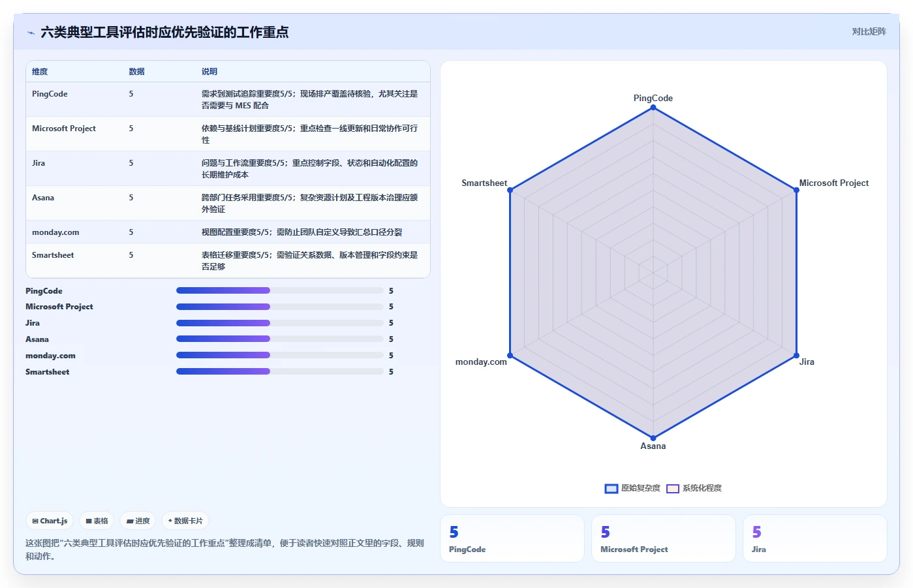Click the Microsoft Project data card
Image resolution: width=913 pixels, height=588 pixels.
(x=664, y=538)
